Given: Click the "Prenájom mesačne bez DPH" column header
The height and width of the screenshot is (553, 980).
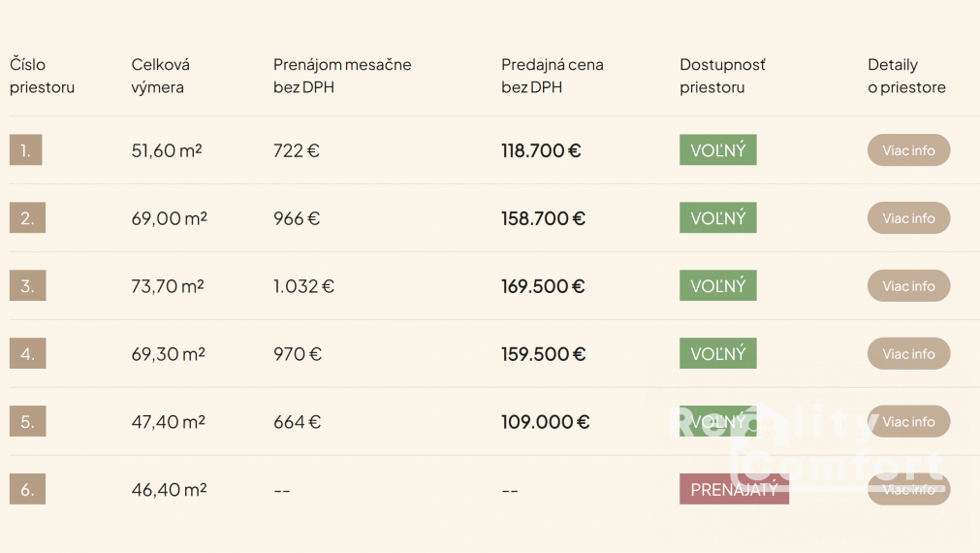Looking at the screenshot, I should [x=342, y=76].
